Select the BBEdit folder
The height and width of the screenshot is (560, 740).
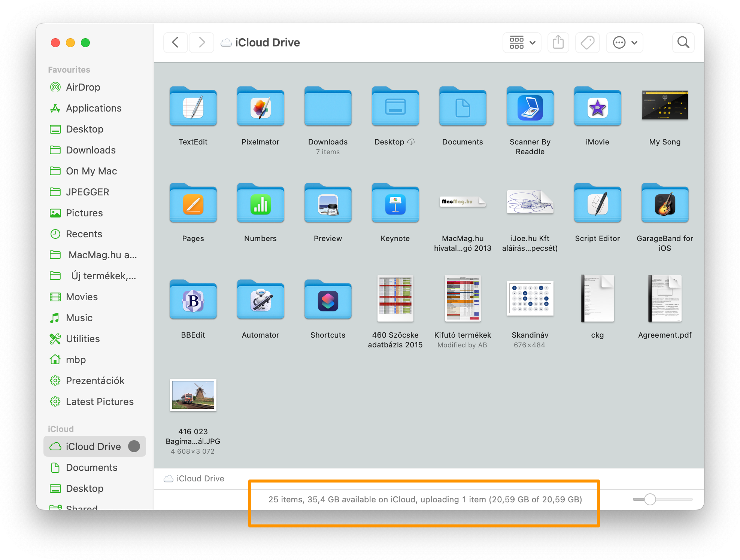[193, 300]
